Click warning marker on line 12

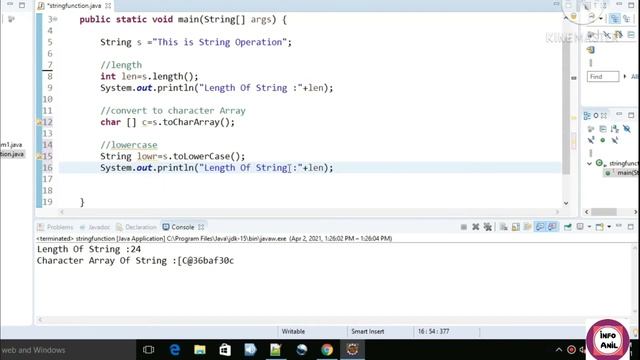point(39,122)
